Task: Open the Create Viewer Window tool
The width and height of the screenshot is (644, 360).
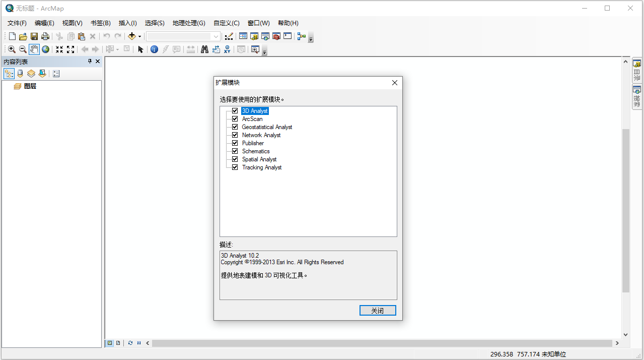Action: [255, 49]
